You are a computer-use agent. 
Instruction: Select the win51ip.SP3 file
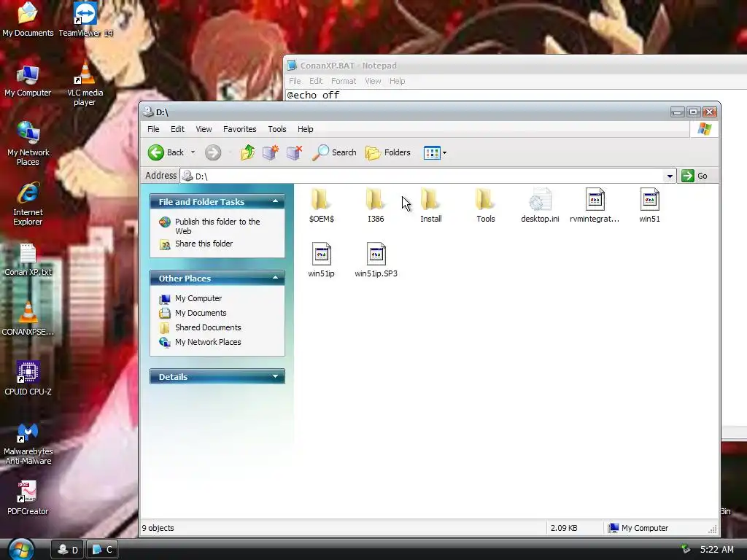[376, 260]
